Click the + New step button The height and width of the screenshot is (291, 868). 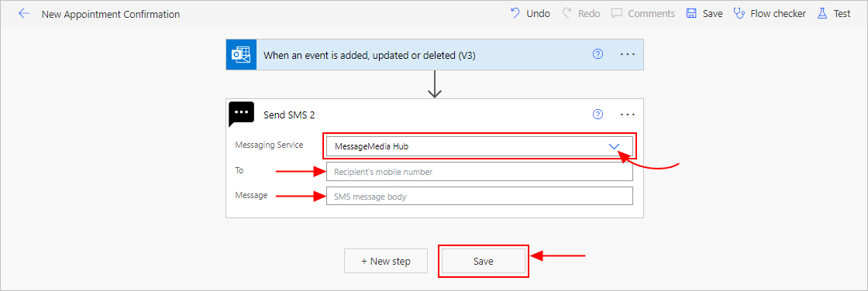(x=386, y=261)
